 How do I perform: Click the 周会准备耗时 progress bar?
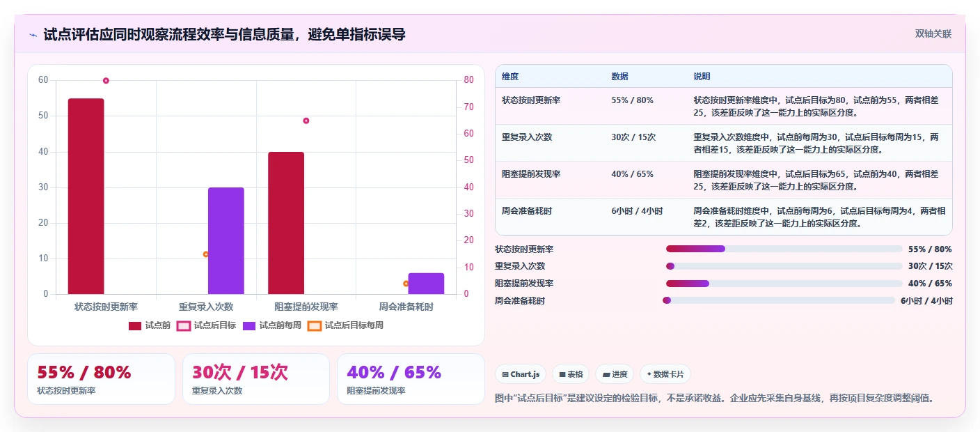click(779, 300)
